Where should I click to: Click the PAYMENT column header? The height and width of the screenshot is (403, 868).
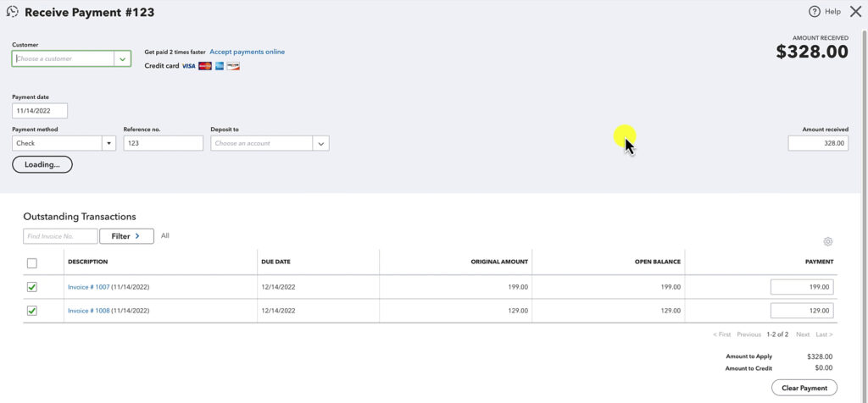click(x=820, y=262)
